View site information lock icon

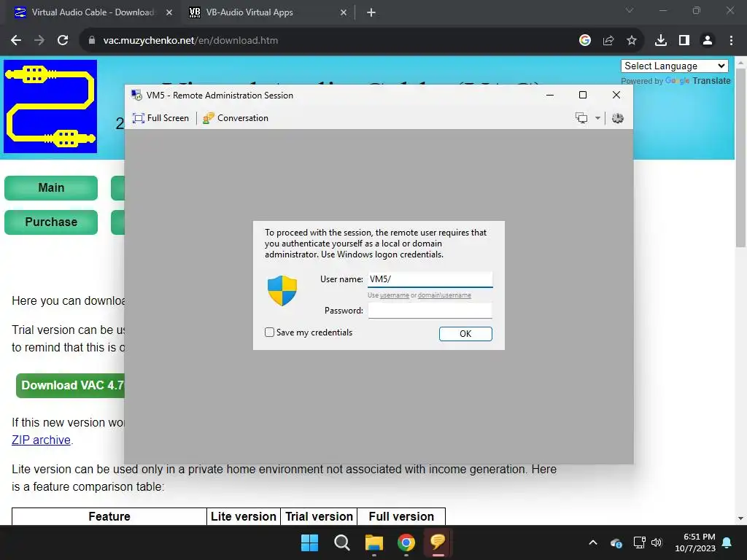92,41
